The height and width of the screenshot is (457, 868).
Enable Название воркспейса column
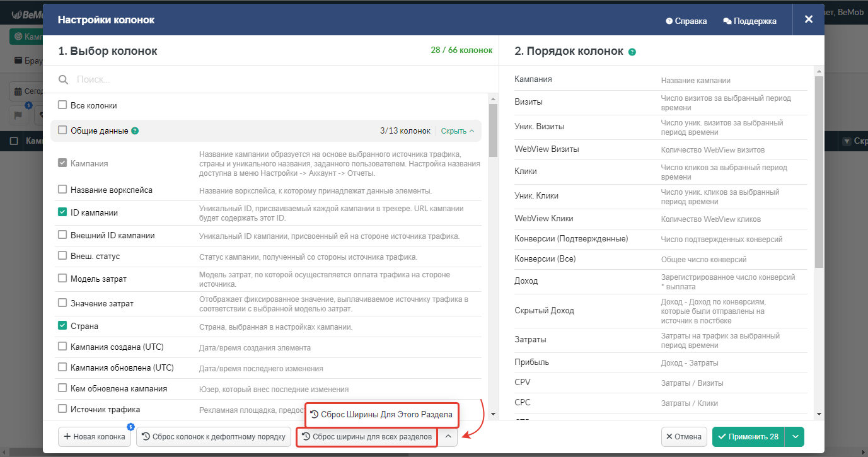pyautogui.click(x=62, y=189)
